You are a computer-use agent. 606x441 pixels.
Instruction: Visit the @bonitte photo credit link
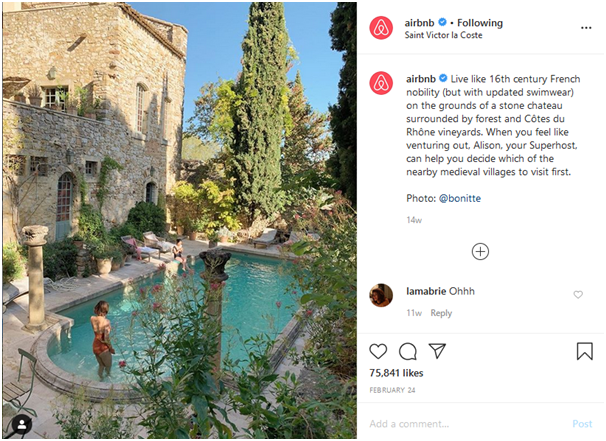pyautogui.click(x=460, y=198)
